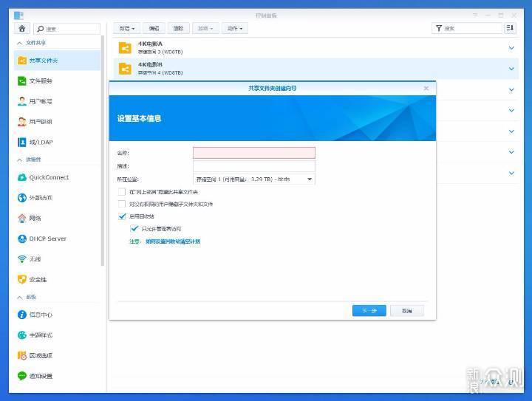Collapse the 文件共享 sidebar section

click(x=20, y=43)
